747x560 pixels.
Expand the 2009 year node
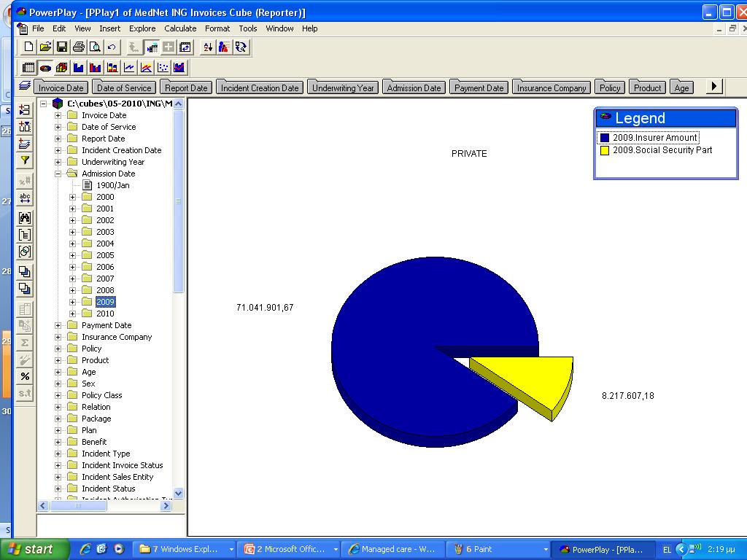72,302
